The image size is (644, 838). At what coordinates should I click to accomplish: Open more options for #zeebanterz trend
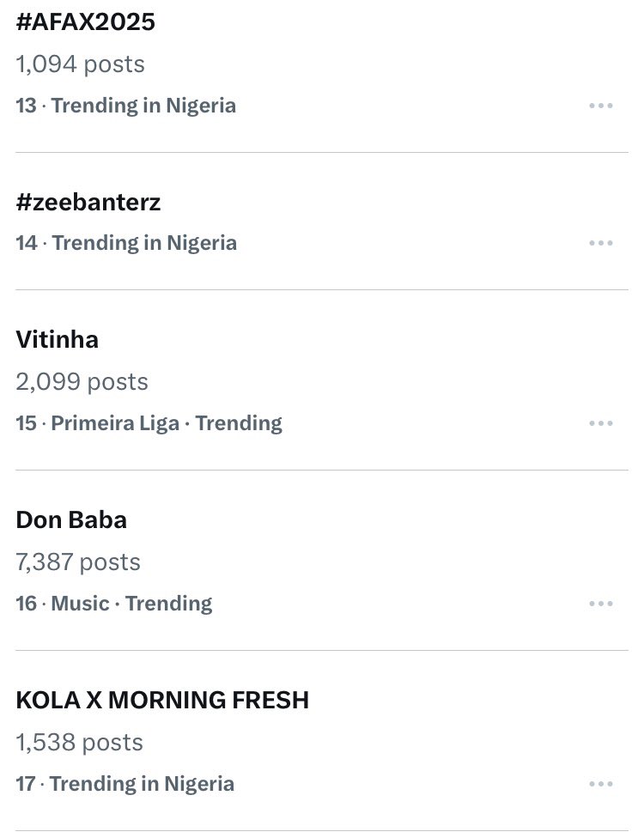pyautogui.click(x=600, y=243)
